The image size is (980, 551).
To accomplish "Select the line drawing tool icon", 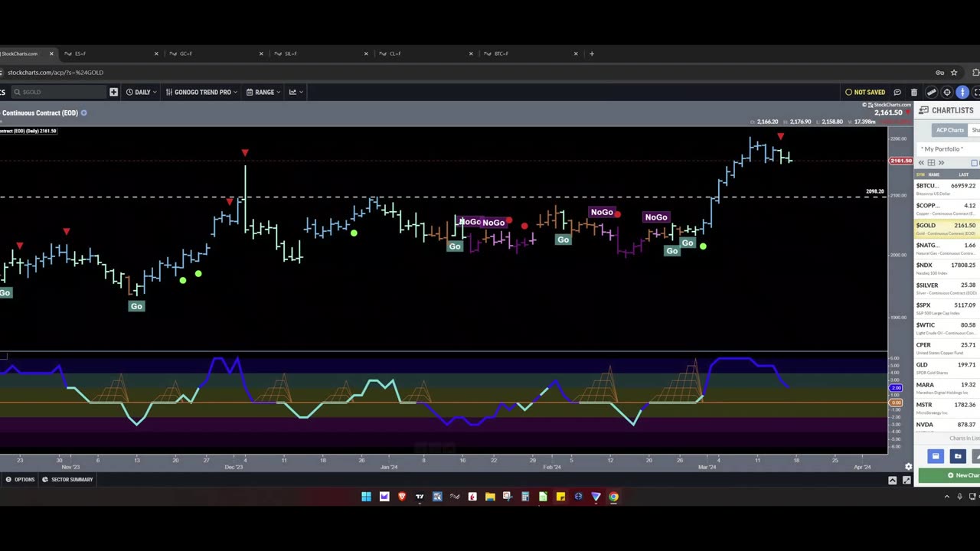I will click(x=932, y=92).
